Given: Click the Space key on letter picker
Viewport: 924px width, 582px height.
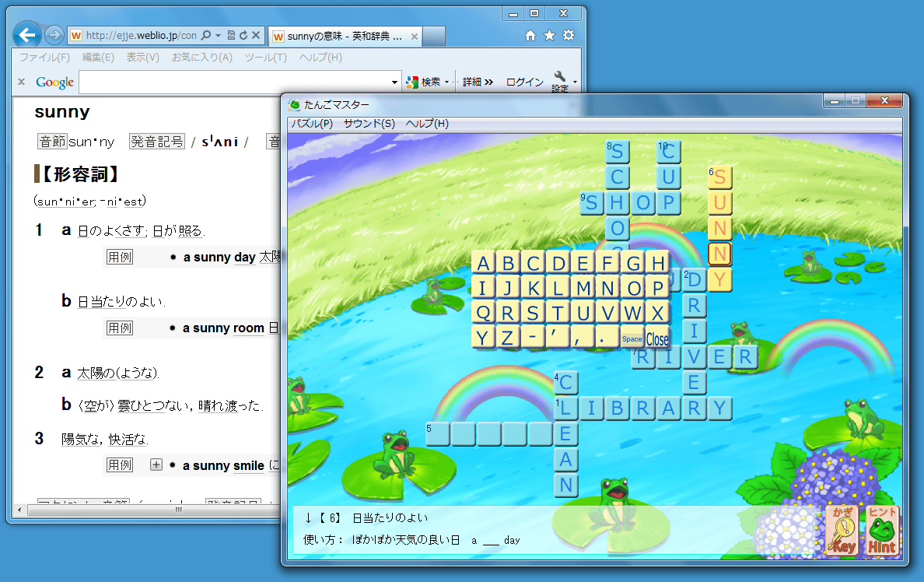Looking at the screenshot, I should (632, 338).
